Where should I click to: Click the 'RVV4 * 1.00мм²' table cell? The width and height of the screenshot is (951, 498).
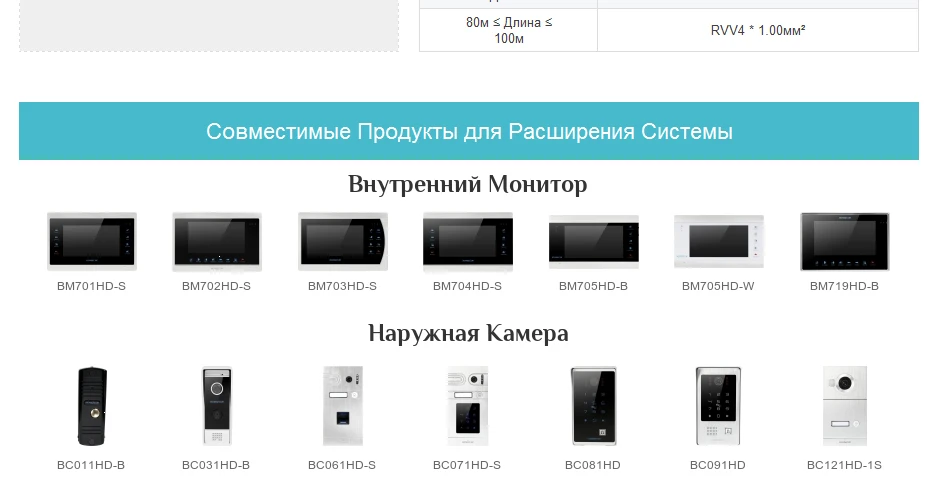click(x=758, y=30)
